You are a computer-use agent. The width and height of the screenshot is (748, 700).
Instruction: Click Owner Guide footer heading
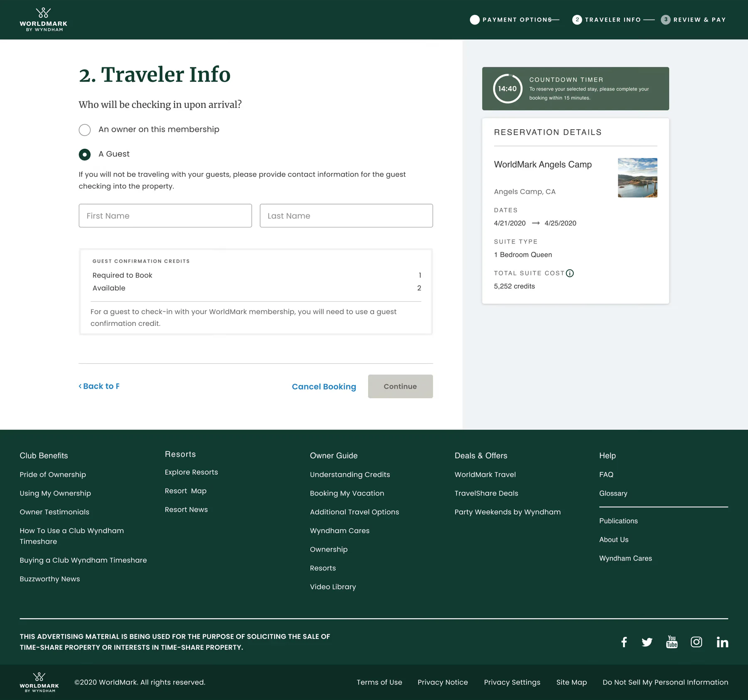[x=334, y=456]
